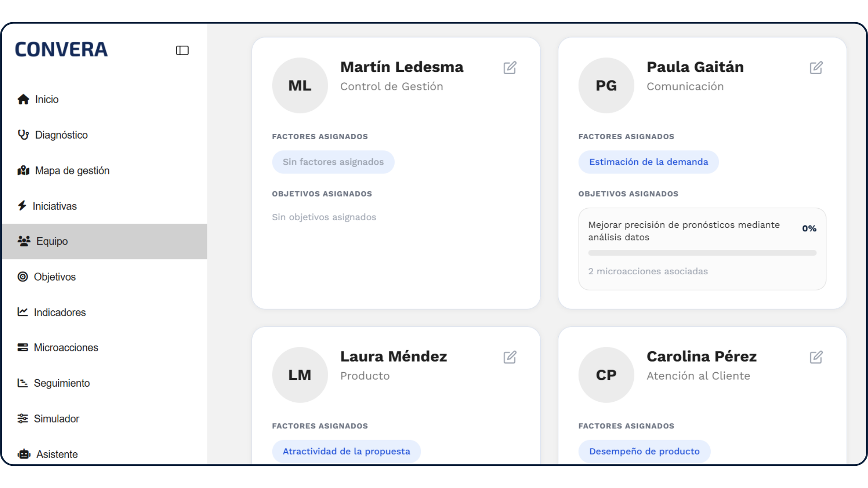Edit Carolina Pérez's card via pencil icon
The width and height of the screenshot is (868, 488).
click(x=816, y=357)
